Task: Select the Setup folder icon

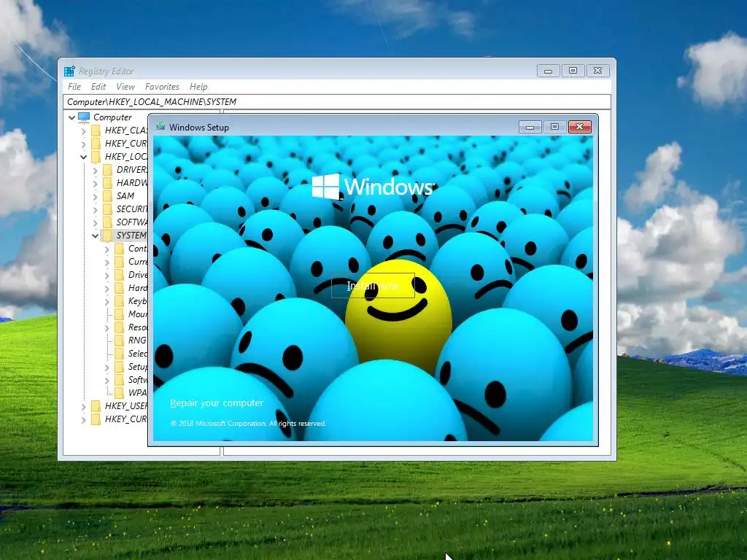Action: (x=119, y=367)
